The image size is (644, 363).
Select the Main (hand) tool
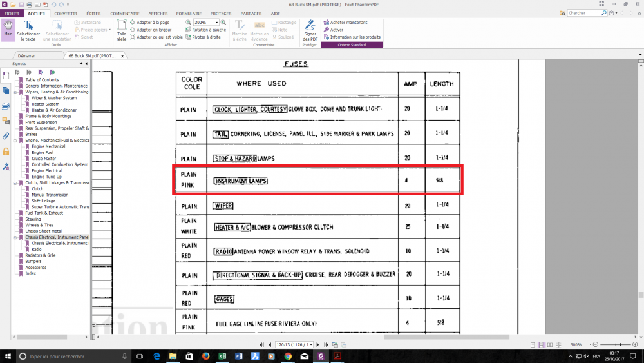pos(8,29)
